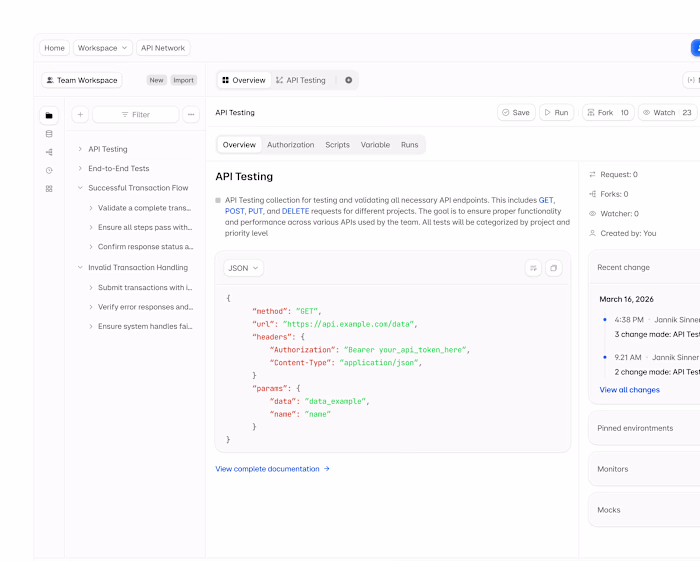Screen dimensions: 700x561
Task: Select the 9:21 AM change entry
Action: (652, 365)
